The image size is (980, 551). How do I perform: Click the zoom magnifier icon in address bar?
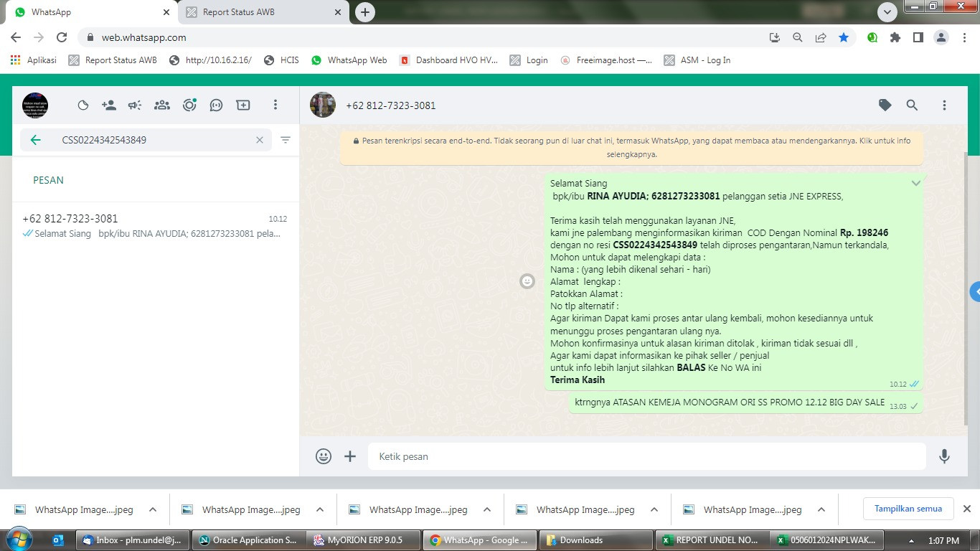[797, 37]
